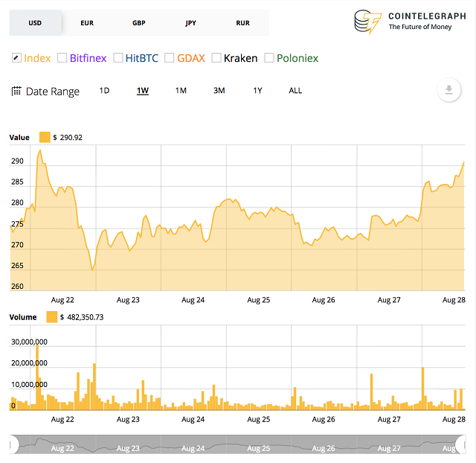Screen dimensions: 476x463
Task: Click the yellow Volume legend swatch
Action: [x=51, y=317]
